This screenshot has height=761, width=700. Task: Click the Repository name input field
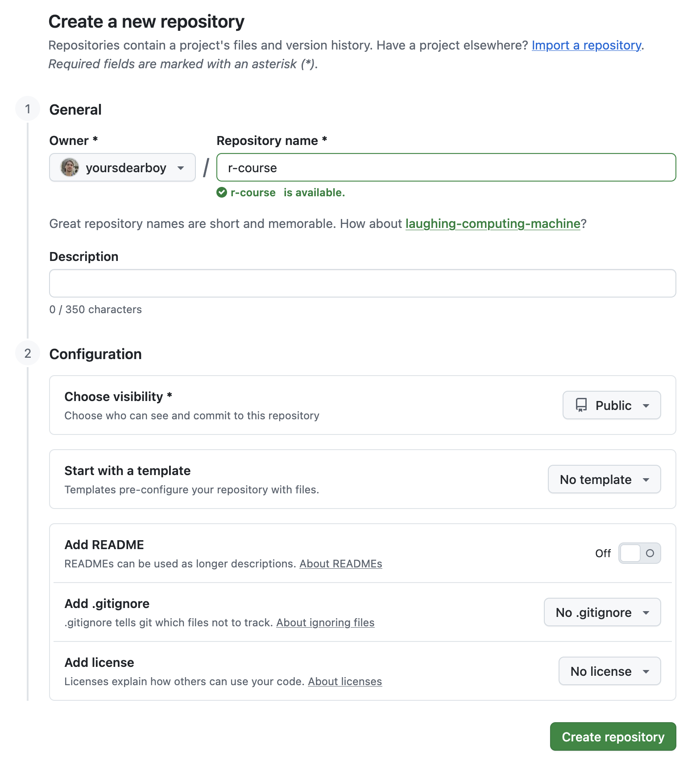(446, 167)
